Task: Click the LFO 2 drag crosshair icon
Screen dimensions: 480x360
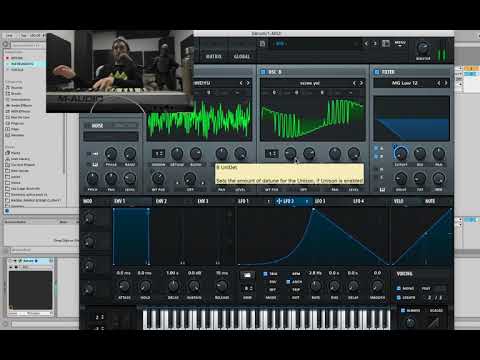Action: pyautogui.click(x=279, y=201)
